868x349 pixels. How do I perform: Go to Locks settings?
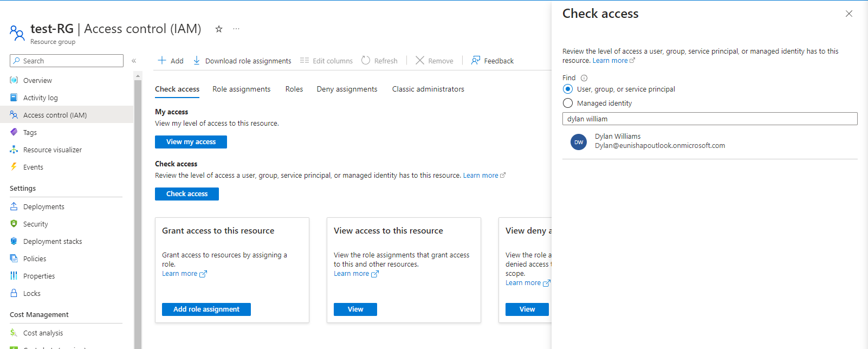point(31,294)
